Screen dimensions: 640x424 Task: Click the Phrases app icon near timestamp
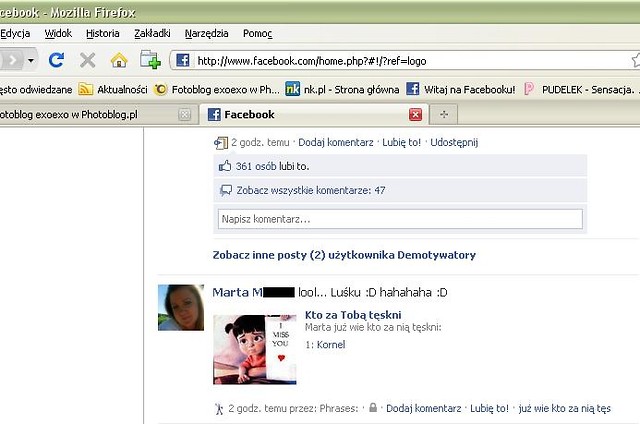click(219, 408)
